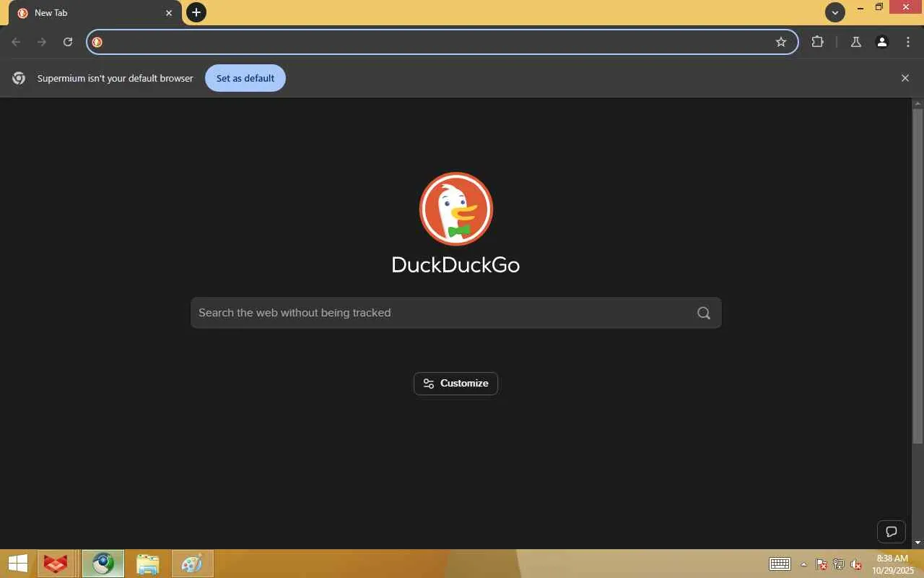Viewport: 924px width, 578px height.
Task: Open the chat feedback bubble icon
Action: click(x=892, y=532)
